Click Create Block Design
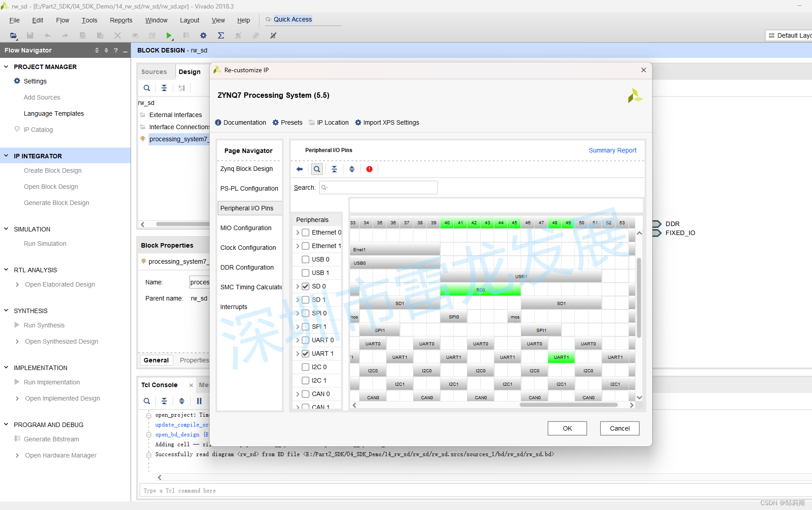Viewport: 812px width, 510px height. click(53, 170)
